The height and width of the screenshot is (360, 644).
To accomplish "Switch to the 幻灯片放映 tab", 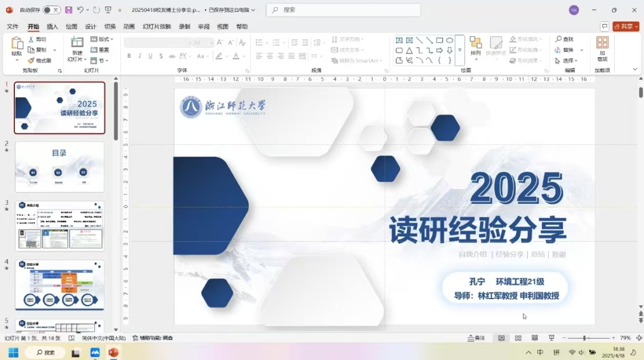I will click(157, 27).
